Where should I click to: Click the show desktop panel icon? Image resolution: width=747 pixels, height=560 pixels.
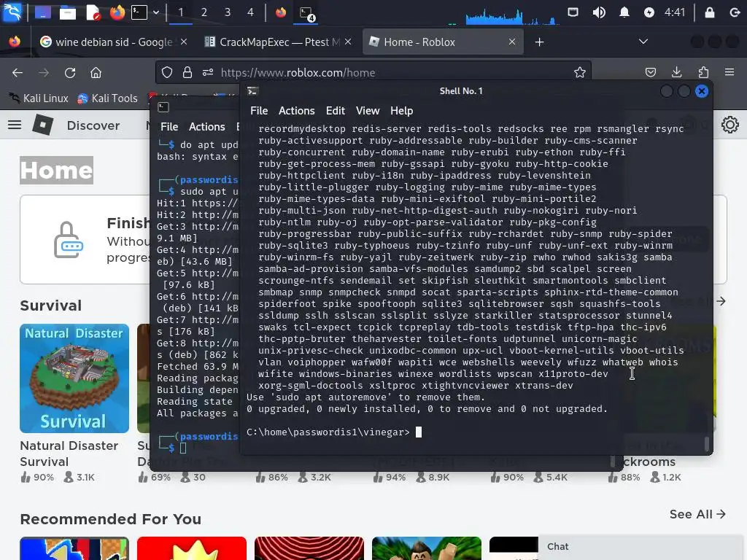[42, 12]
